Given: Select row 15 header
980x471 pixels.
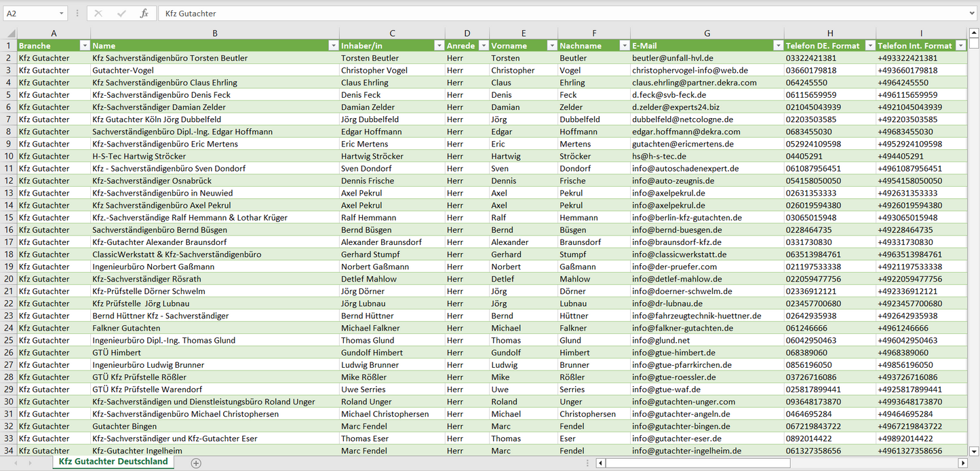Looking at the screenshot, I should [9, 217].
